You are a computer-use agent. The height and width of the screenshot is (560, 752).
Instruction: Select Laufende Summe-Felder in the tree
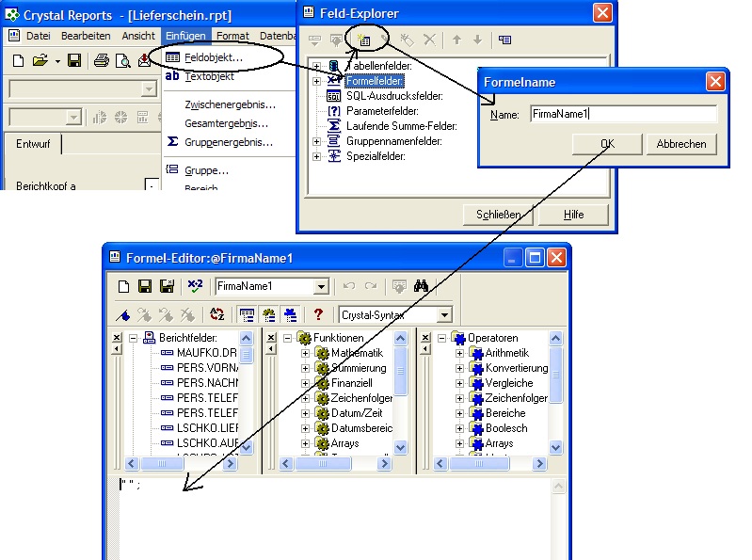click(x=402, y=126)
